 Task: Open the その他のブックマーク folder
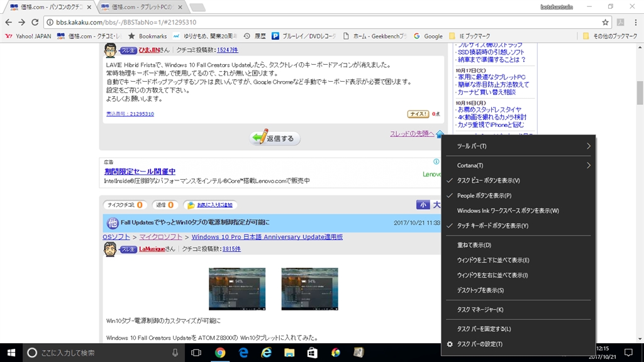point(610,36)
